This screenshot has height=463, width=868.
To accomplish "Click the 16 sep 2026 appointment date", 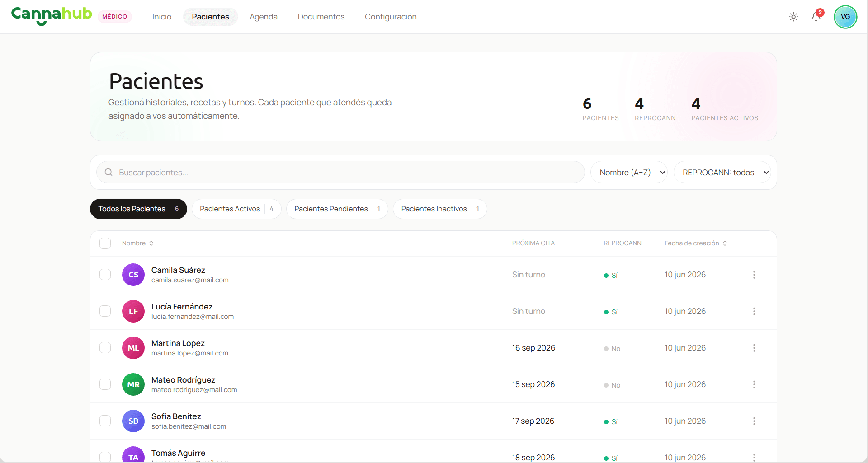I will (533, 348).
